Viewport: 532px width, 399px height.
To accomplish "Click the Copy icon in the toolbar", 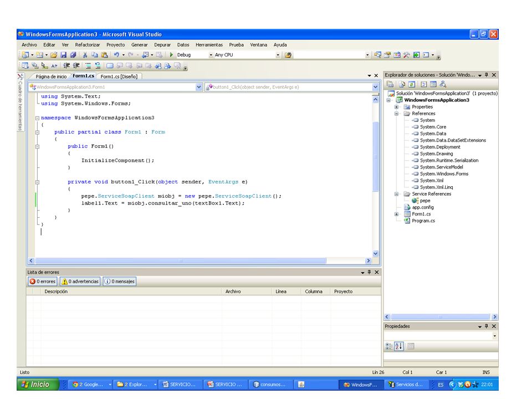I will 95,55.
